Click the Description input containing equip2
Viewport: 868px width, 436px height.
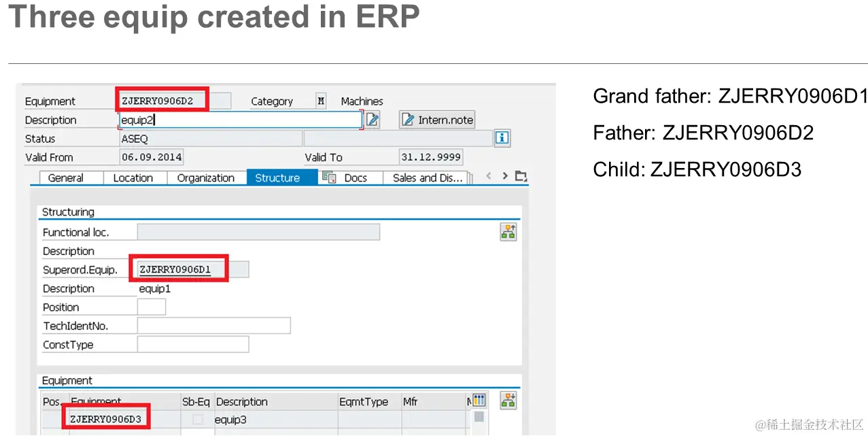240,120
